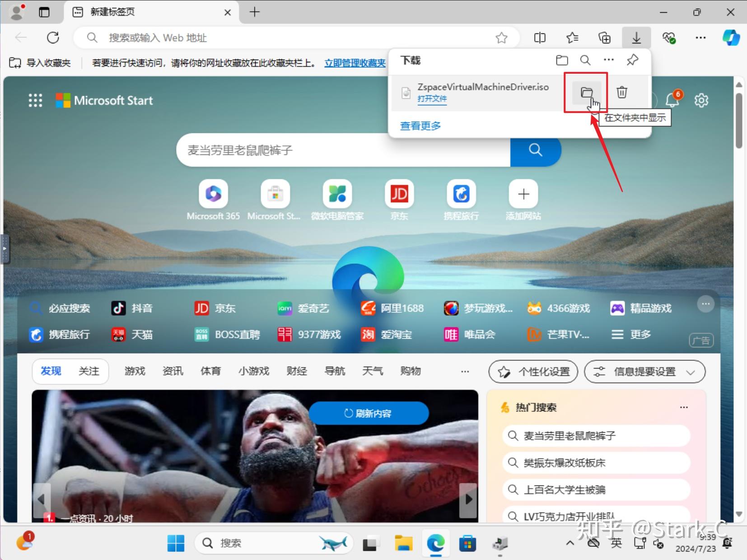Open quick links ellipsis options
Screen dimensions: 747x560
tap(705, 304)
